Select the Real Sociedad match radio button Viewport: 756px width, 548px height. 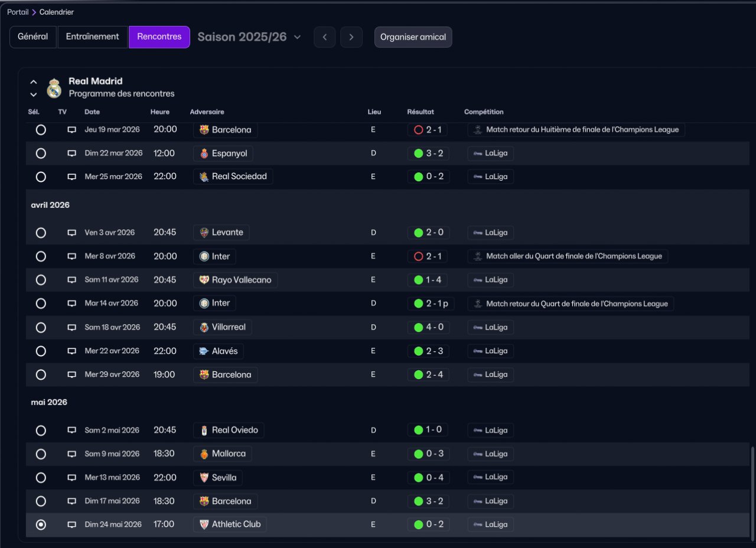click(x=41, y=177)
